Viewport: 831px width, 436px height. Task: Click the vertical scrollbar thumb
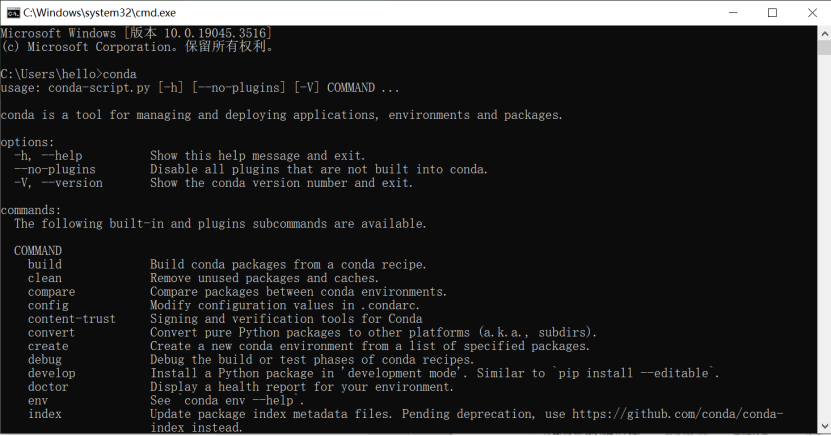click(824, 47)
